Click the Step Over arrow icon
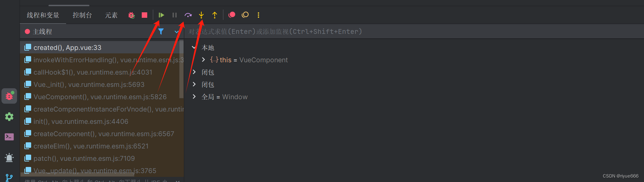Screen dimensions: 644x182 pyautogui.click(x=188, y=15)
